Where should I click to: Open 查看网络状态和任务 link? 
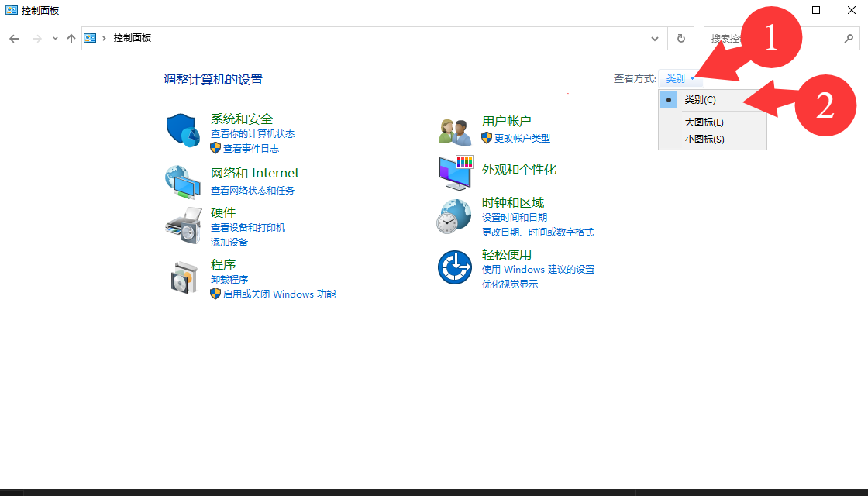click(253, 191)
